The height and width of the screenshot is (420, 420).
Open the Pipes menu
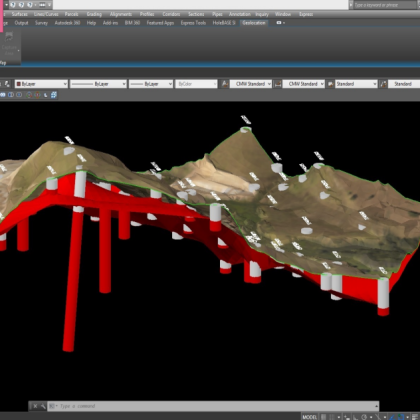(217, 14)
